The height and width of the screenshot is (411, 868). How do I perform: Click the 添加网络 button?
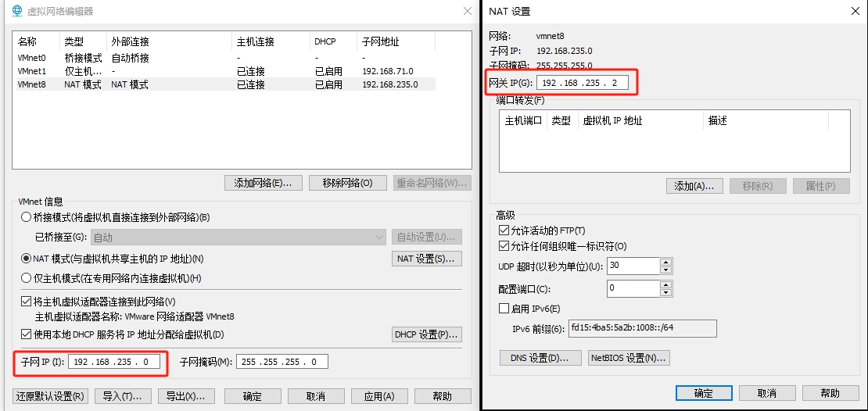[x=263, y=183]
